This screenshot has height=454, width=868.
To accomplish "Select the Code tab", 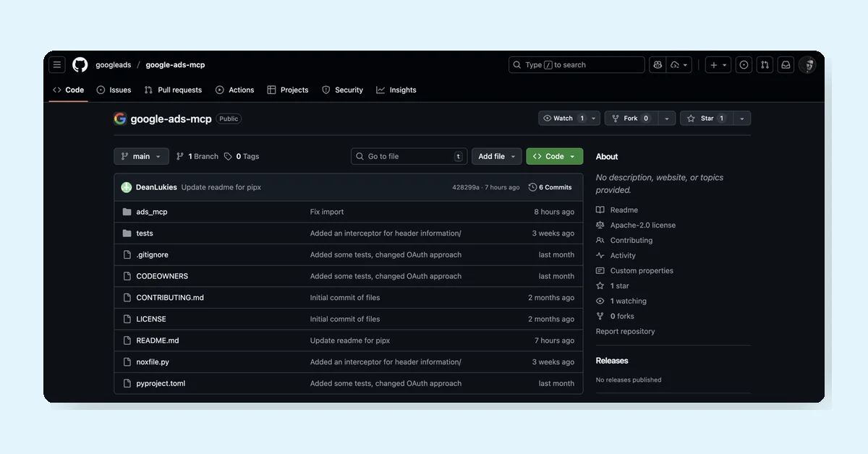I will 68,90.
